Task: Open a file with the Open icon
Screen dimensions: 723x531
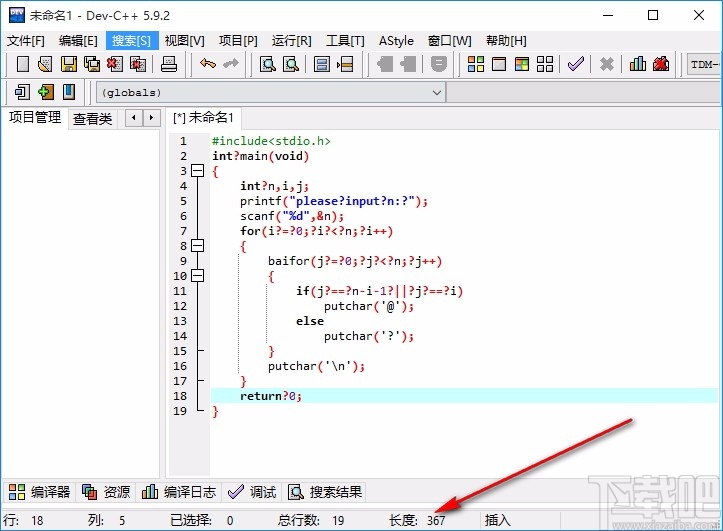Action: click(x=45, y=64)
